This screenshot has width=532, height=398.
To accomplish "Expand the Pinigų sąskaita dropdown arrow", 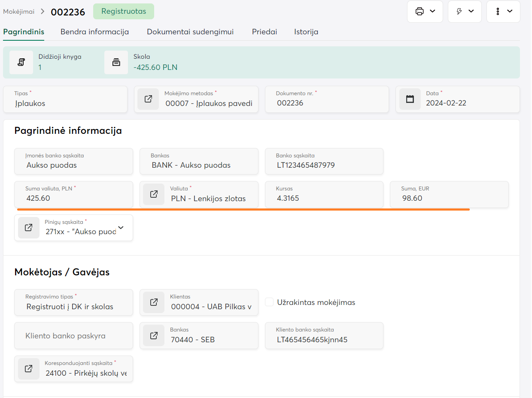I will point(121,228).
